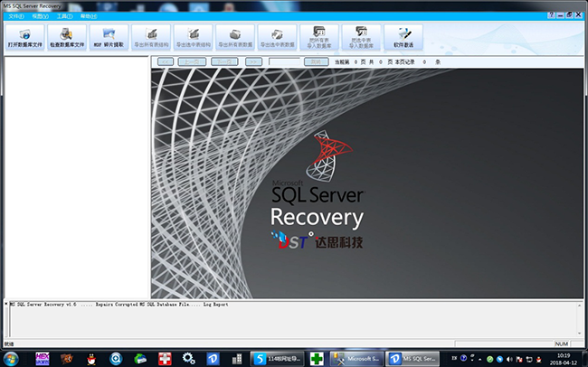This screenshot has width=588, height=367.
Task: Click the EN language indicator in tray
Action: pos(454,358)
